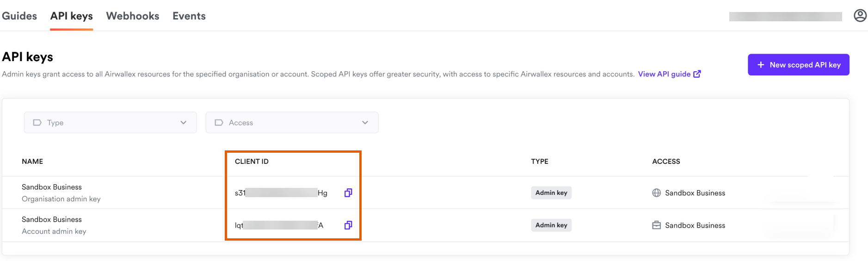Viewport: 868px width, 261px height.
Task: Copy the s31 client ID
Action: click(x=348, y=193)
